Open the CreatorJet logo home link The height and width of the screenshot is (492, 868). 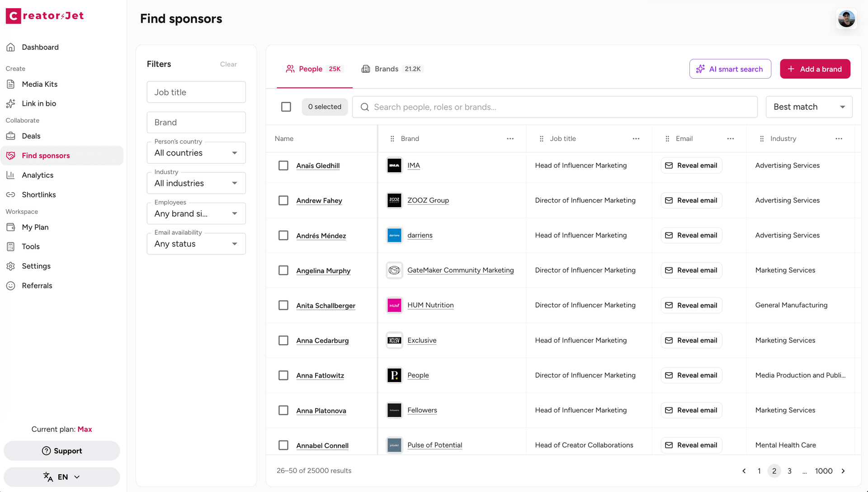tap(45, 16)
